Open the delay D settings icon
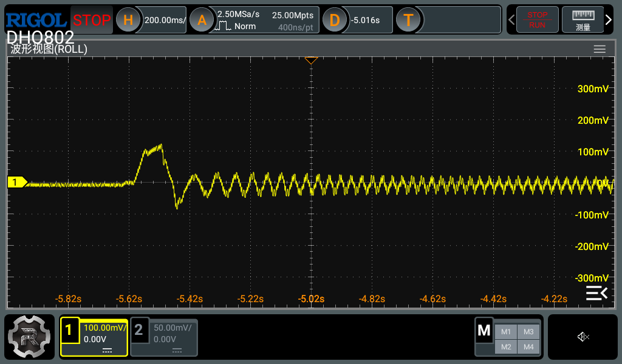 pyautogui.click(x=334, y=20)
